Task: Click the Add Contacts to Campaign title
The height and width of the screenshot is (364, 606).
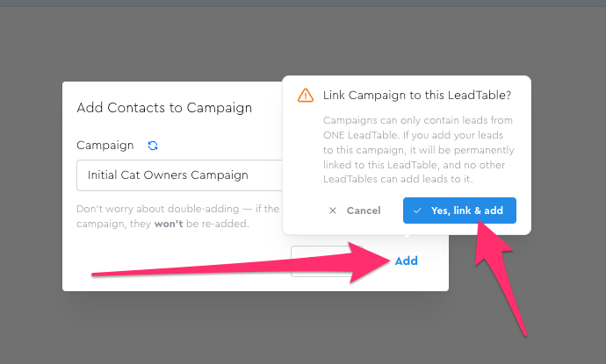Action: coord(164,108)
